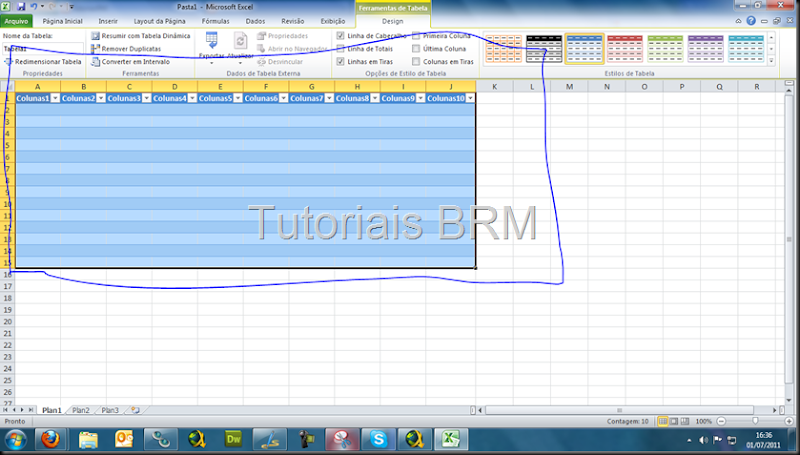The image size is (800, 455).
Task: Select Page Break Preview icon in status bar
Action: pyautogui.click(x=685, y=421)
